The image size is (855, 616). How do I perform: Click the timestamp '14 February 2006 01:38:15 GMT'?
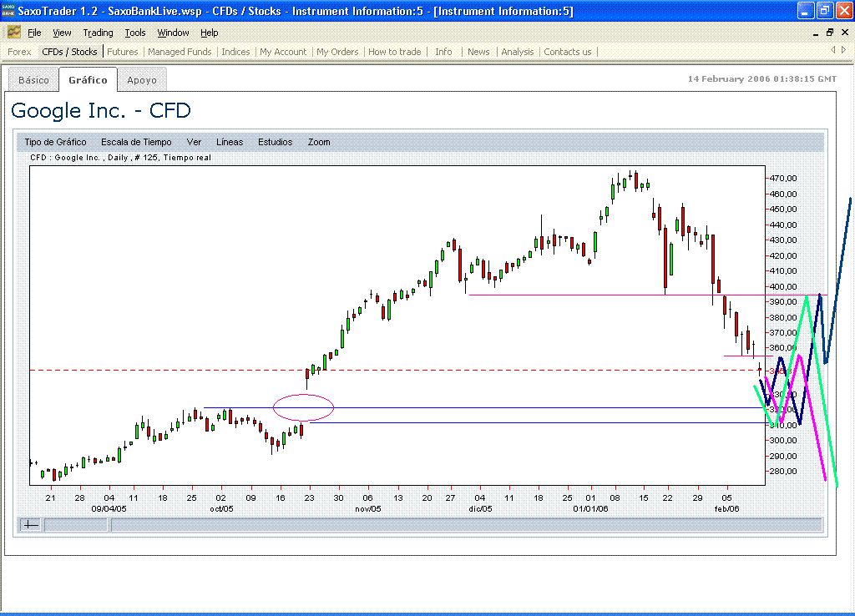pos(761,79)
